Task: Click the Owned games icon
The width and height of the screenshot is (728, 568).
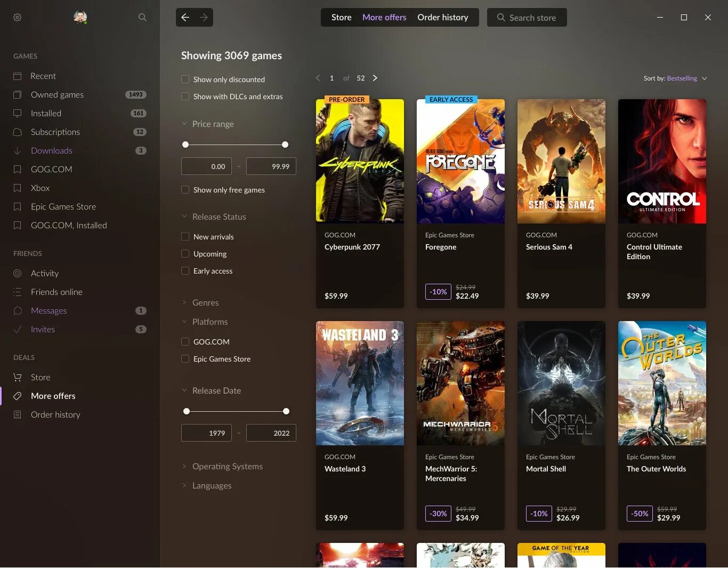Action: point(18,95)
